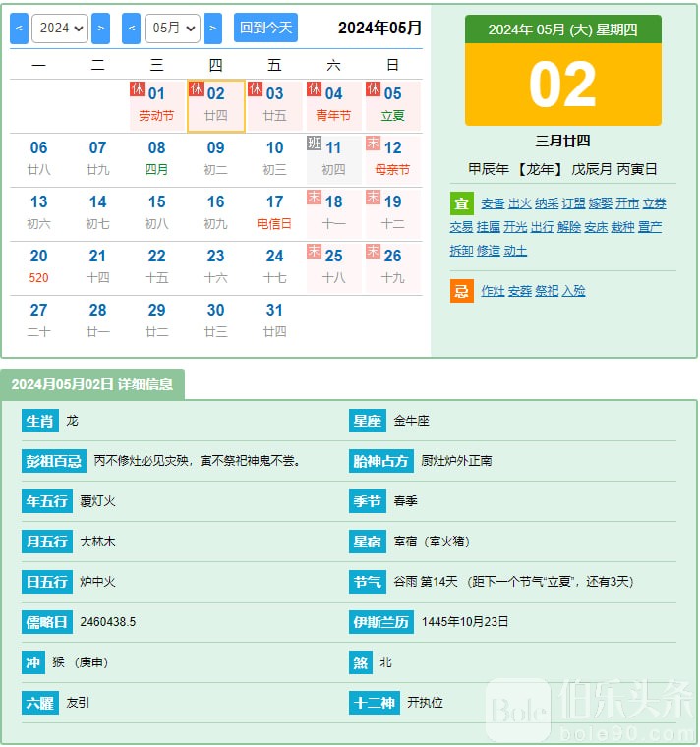This screenshot has width=700, height=747.
Task: Click previous month arrow button
Action: click(x=131, y=28)
